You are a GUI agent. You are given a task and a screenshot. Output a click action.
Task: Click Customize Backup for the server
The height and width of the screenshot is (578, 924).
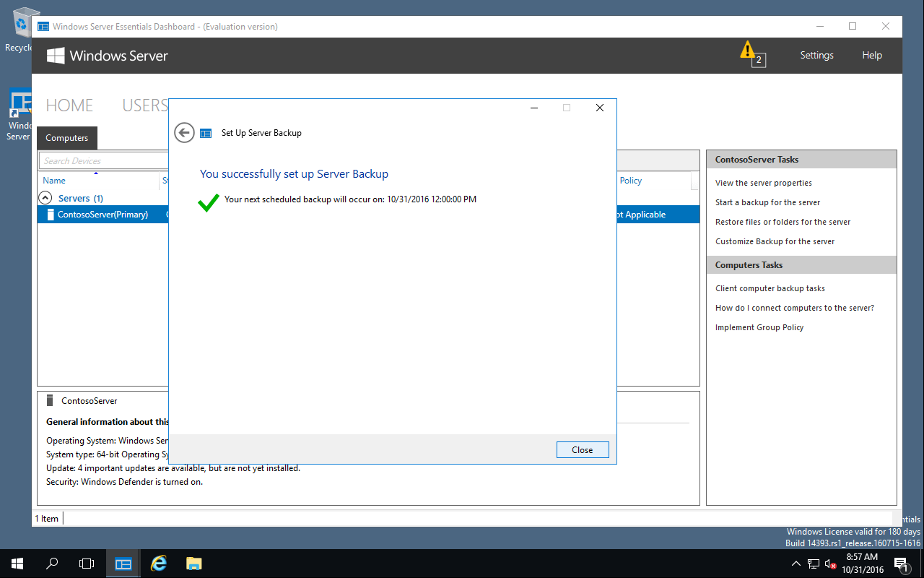point(775,241)
